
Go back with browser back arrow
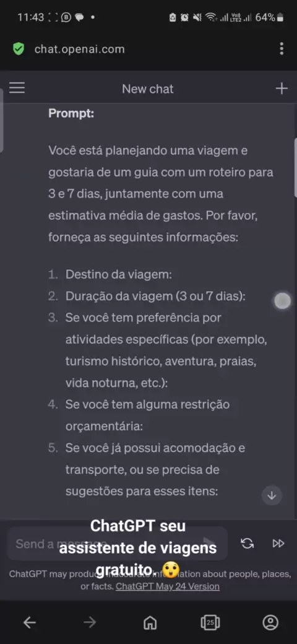(29, 623)
